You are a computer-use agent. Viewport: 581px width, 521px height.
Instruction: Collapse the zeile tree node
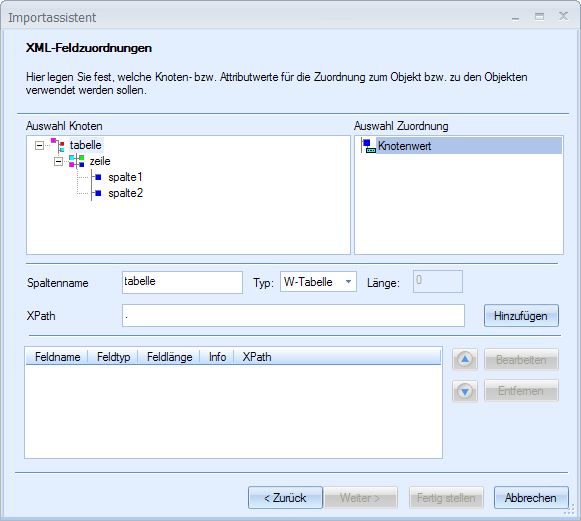point(58,161)
